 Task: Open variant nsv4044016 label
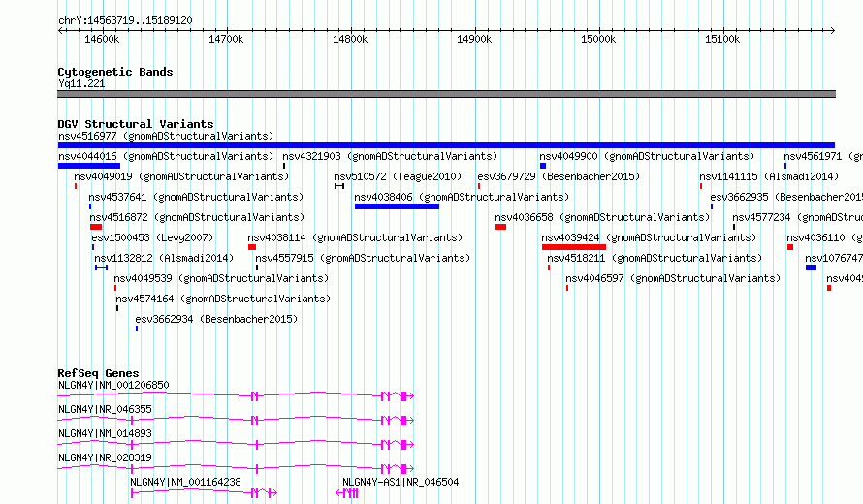coord(166,156)
